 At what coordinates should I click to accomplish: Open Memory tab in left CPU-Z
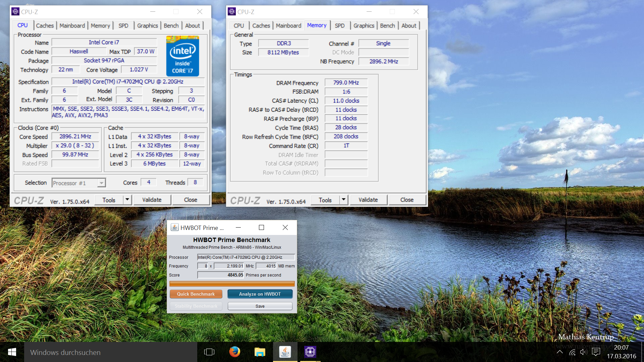[100, 25]
